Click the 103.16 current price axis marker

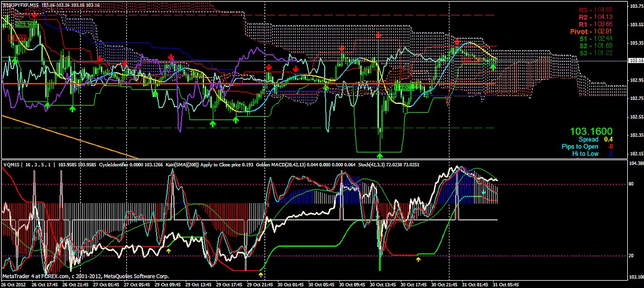tap(635, 60)
